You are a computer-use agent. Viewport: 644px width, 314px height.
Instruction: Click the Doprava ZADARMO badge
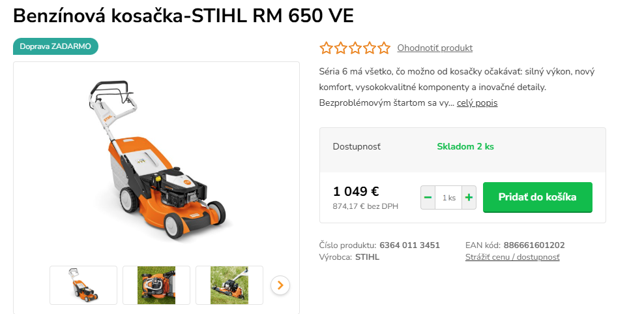pyautogui.click(x=55, y=46)
